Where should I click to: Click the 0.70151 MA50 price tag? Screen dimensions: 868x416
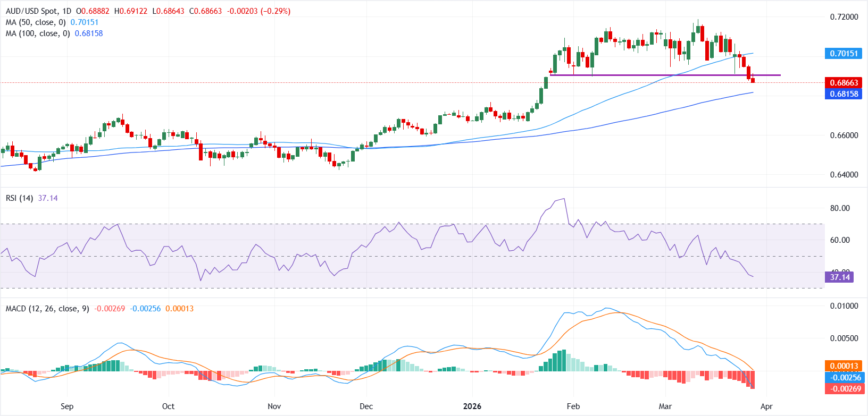pyautogui.click(x=844, y=54)
